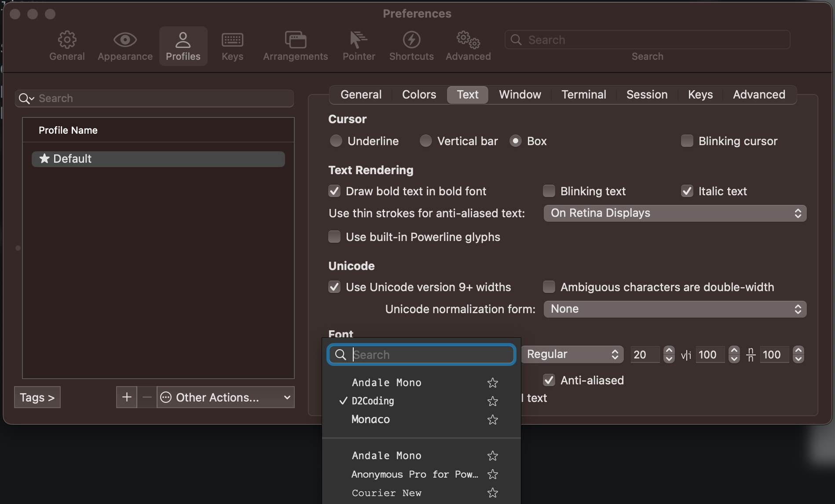Open Shortcuts preferences lightning icon
Viewport: 835px width, 504px height.
point(411,40)
